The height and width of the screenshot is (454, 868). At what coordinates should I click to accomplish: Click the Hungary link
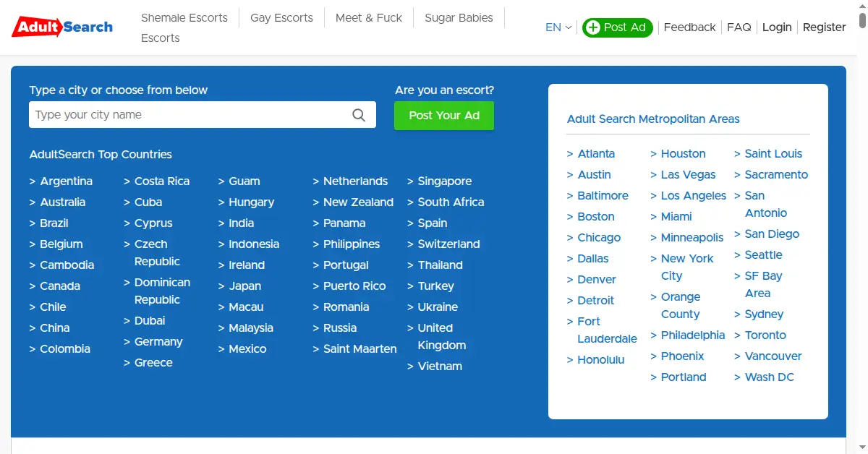click(x=251, y=202)
